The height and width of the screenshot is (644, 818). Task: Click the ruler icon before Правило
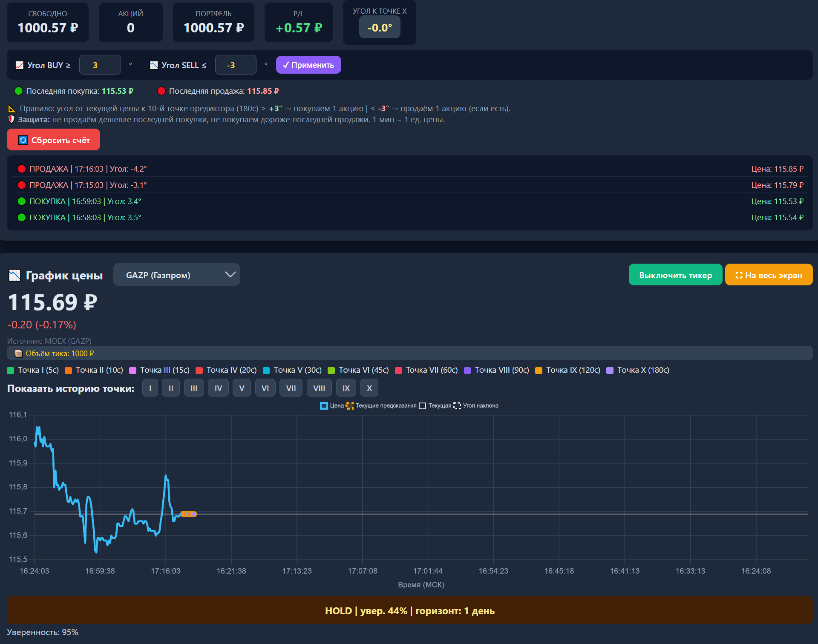(12, 109)
